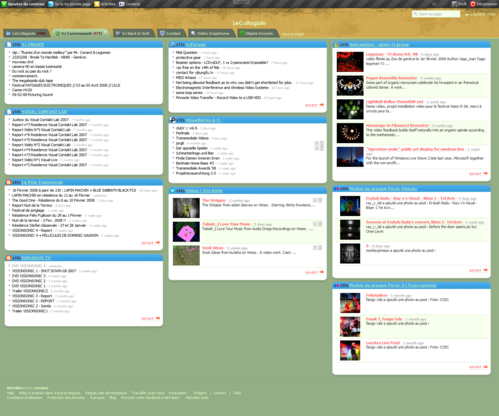Viewport: 499px width, 416px height.
Task: Click the orange arrow icon in Dailymotion widget
Action: (485, 173)
